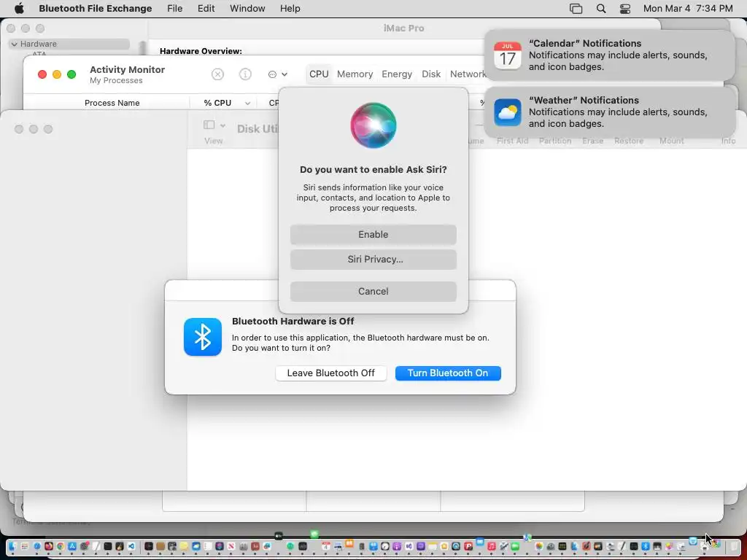Select Erase in Disk Utility toolbar

[592, 141]
